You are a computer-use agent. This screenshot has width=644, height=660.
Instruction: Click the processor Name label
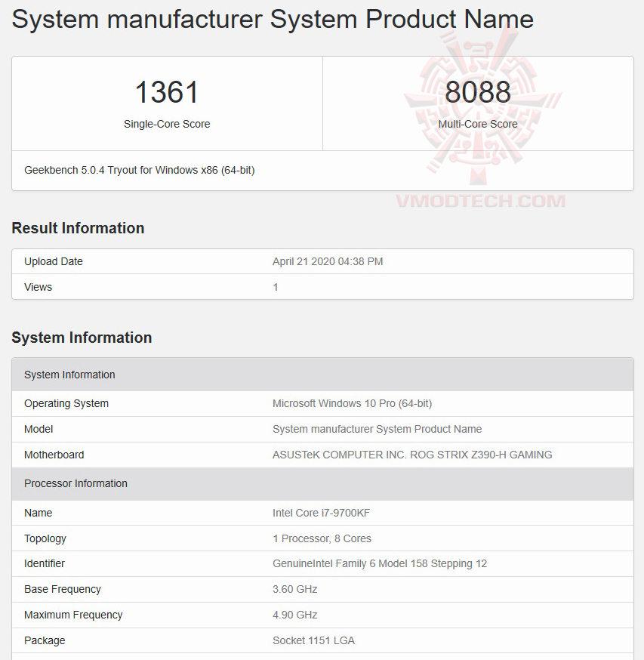tap(39, 513)
